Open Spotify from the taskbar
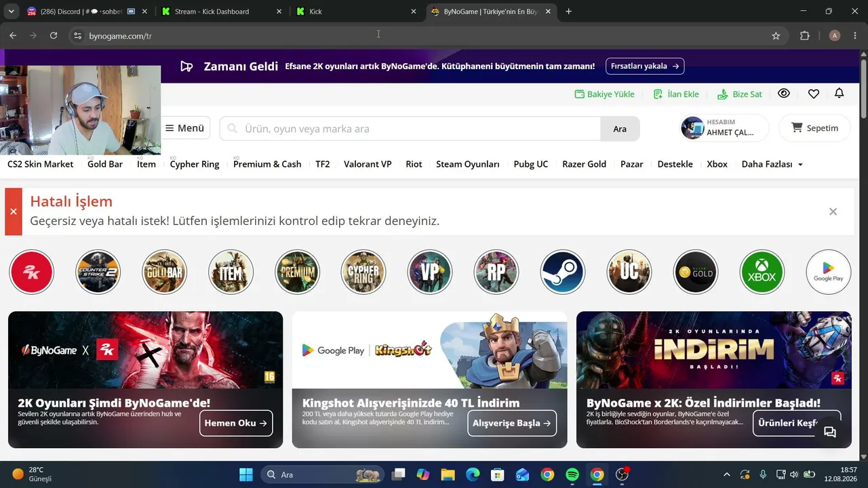868x488 pixels. (x=572, y=474)
